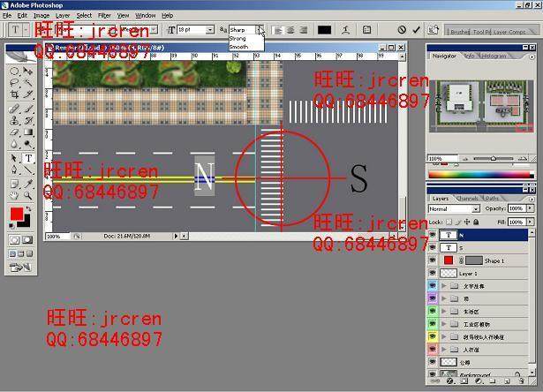543x392 pixels.
Task: Toggle lock position for the layer
Action: coord(467,222)
